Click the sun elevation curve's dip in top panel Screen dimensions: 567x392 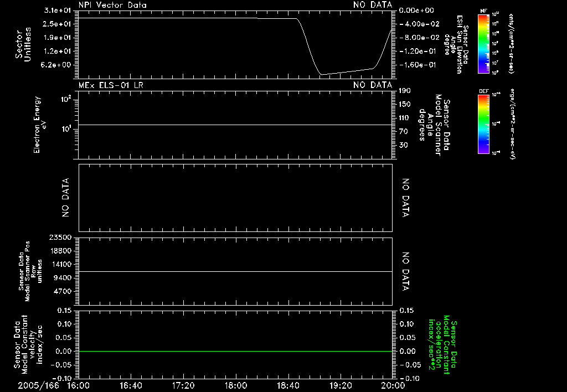click(322, 74)
